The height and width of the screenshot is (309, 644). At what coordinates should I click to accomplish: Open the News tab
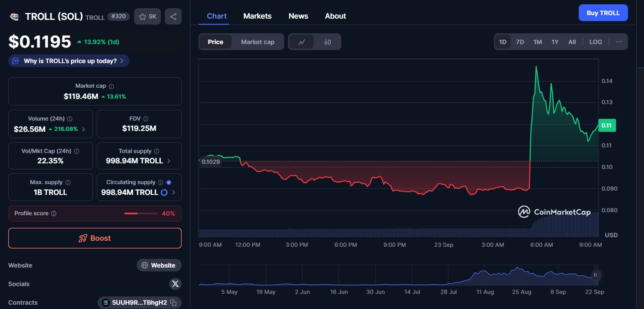tap(298, 16)
